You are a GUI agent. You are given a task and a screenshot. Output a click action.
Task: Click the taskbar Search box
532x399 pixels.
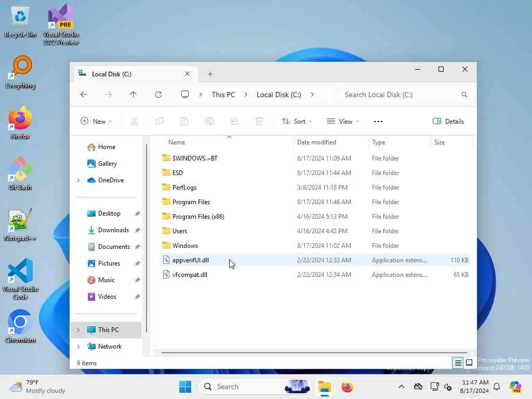[x=256, y=387]
